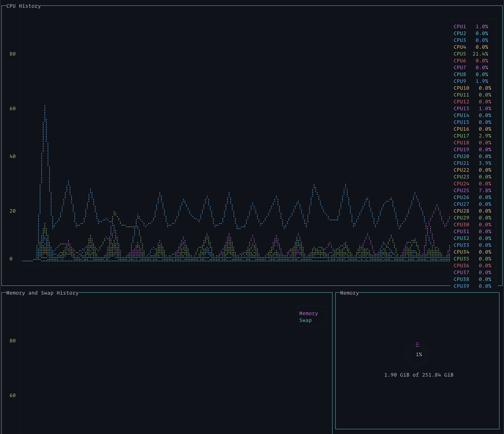Click the CPU25 7.8% legend row
The image size is (504, 434).
[472, 190]
